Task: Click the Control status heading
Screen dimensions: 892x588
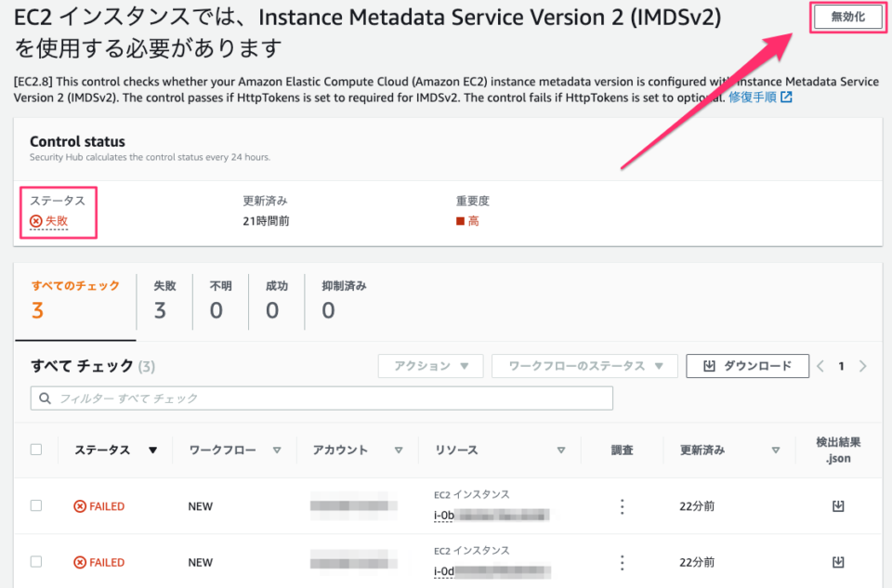Action: point(77,141)
